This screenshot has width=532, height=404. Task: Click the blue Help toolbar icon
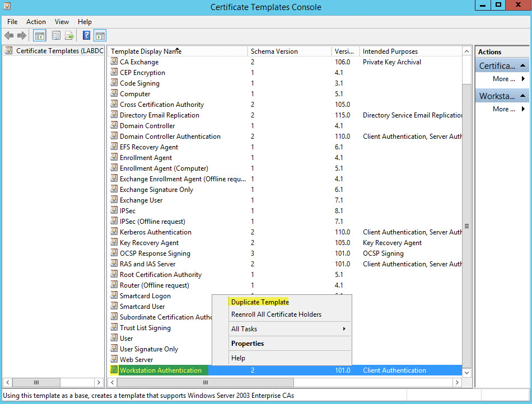pyautogui.click(x=86, y=35)
